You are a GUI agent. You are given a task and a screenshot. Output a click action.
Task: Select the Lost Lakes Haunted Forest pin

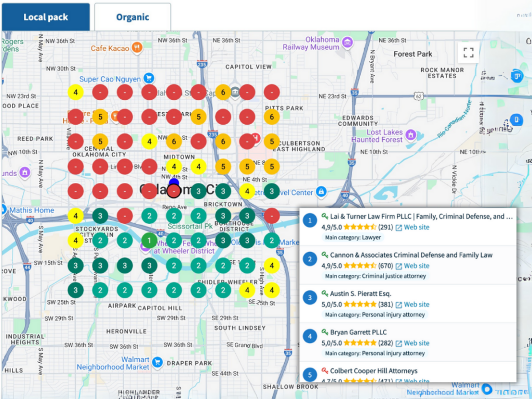[x=410, y=136]
